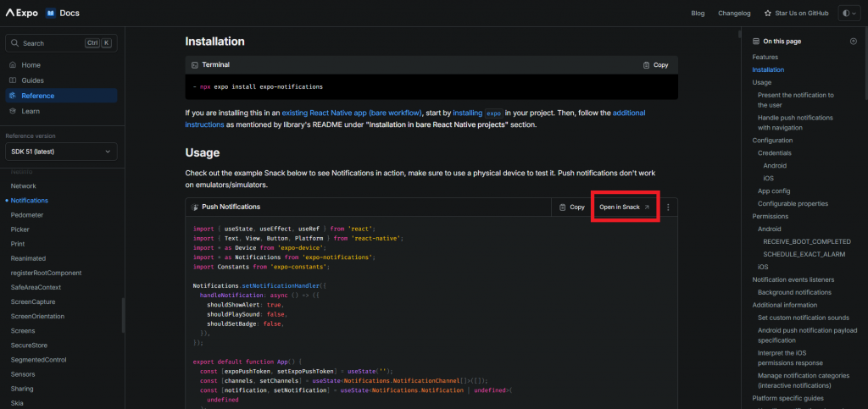Click the Home icon in sidebar
Screen dimensions: 868x409
pyautogui.click(x=13, y=64)
